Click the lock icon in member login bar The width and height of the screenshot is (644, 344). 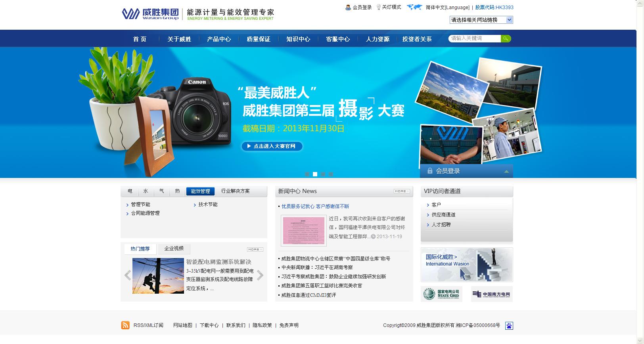coord(430,171)
